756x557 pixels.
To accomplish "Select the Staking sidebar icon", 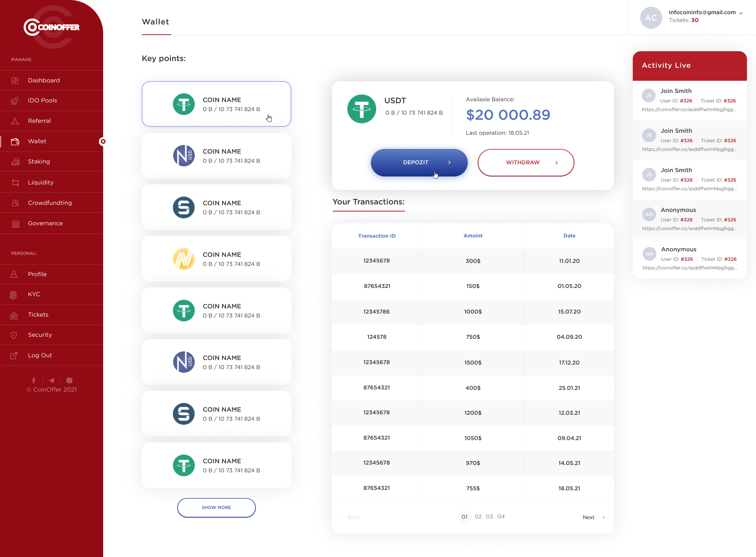I will [x=15, y=162].
